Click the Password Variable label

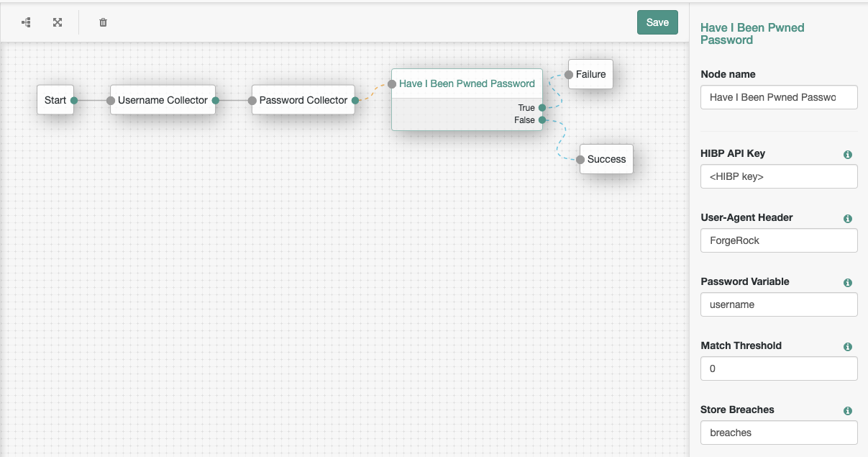point(745,281)
